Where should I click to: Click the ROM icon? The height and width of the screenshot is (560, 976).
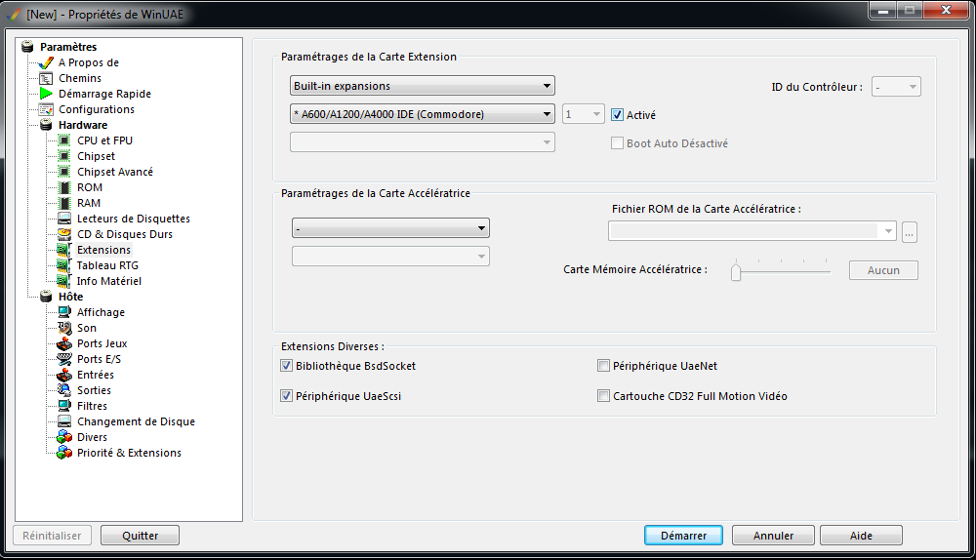[64, 187]
